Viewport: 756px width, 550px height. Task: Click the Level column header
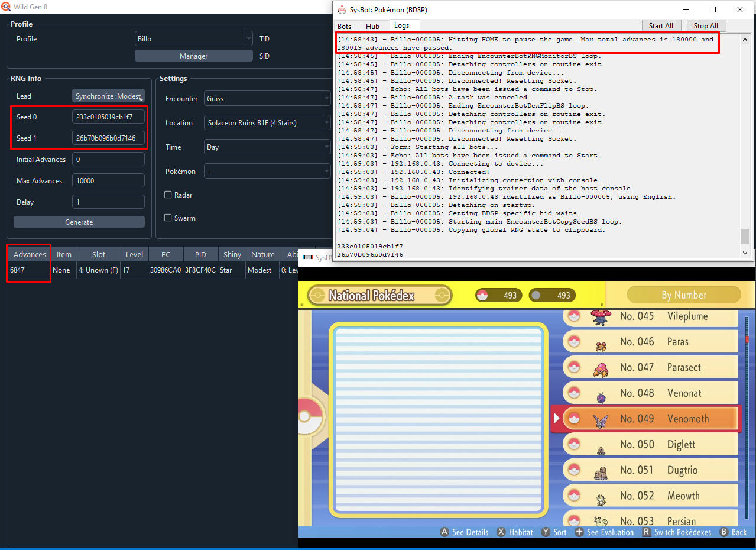[134, 254]
